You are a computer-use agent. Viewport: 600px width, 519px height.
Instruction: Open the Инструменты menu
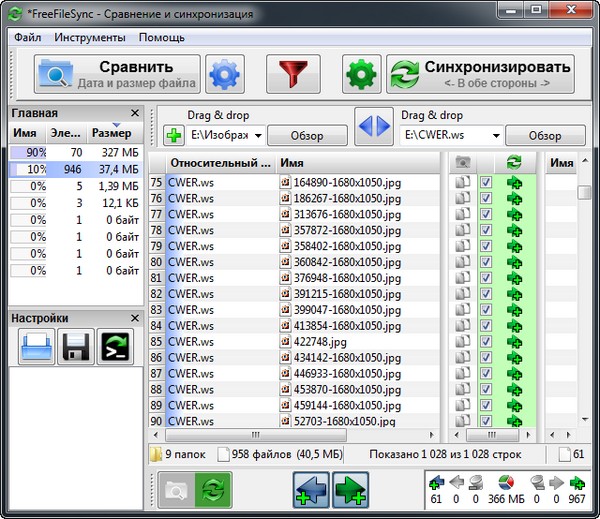pos(90,38)
